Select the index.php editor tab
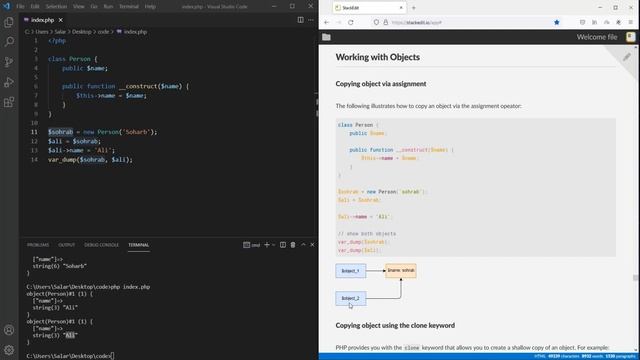The image size is (640, 360). (43, 20)
